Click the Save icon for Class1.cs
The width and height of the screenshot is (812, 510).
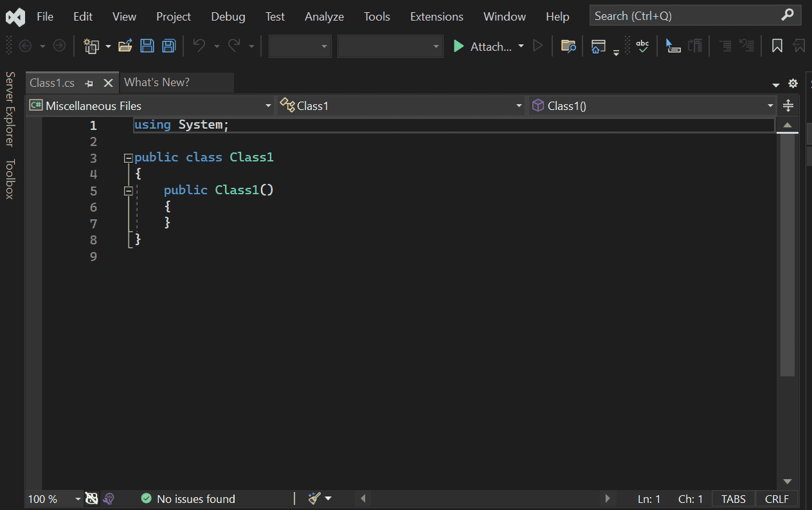(147, 46)
